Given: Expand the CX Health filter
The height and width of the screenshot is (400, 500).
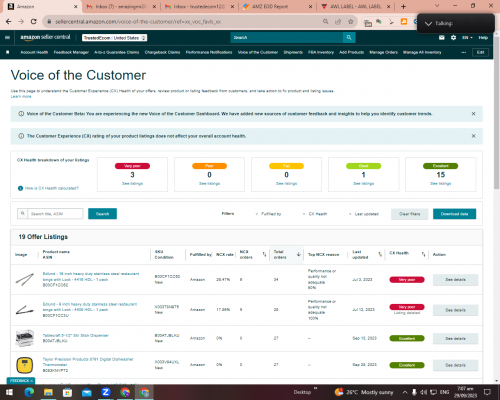Looking at the screenshot, I should coord(315,214).
